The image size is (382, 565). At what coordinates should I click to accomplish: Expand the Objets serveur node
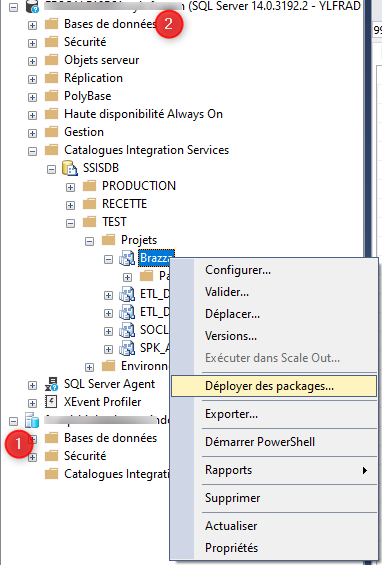click(32, 61)
